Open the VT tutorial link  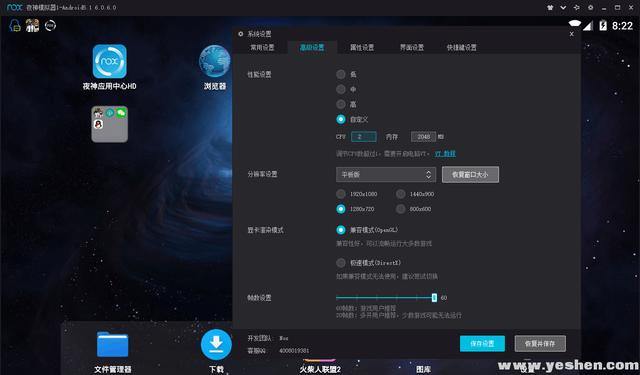click(x=445, y=153)
